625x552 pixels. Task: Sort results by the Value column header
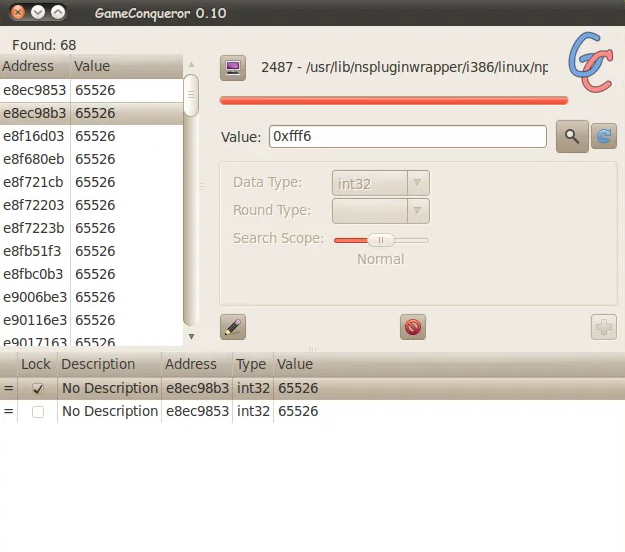click(x=127, y=66)
